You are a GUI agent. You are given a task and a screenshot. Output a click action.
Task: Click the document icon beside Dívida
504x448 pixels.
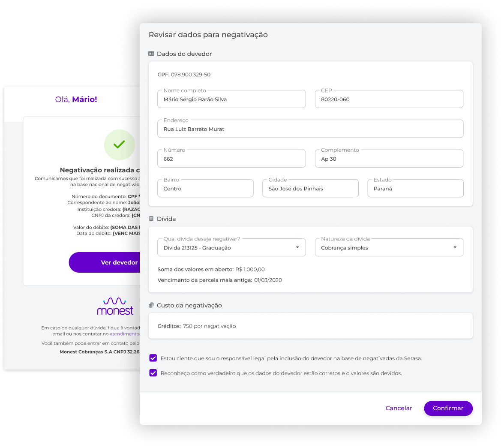pos(151,219)
